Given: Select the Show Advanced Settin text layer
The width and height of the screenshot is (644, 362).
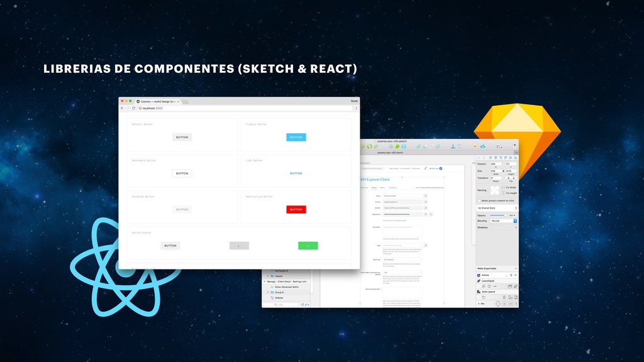Looking at the screenshot, I should tap(287, 287).
